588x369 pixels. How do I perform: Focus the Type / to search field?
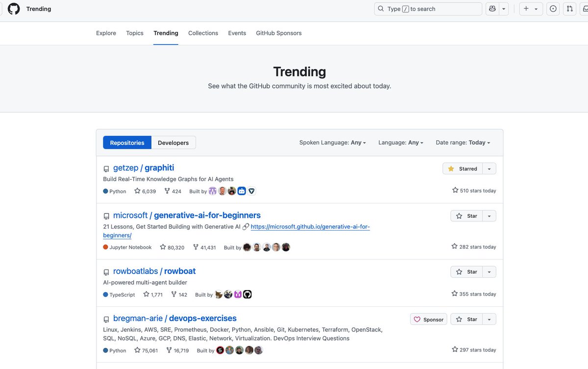pyautogui.click(x=428, y=9)
